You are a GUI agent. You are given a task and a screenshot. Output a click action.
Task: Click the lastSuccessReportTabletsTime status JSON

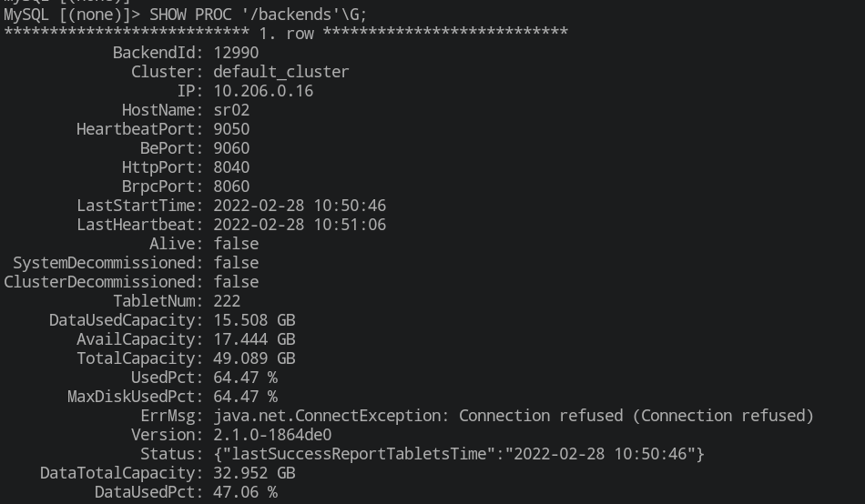pos(459,454)
